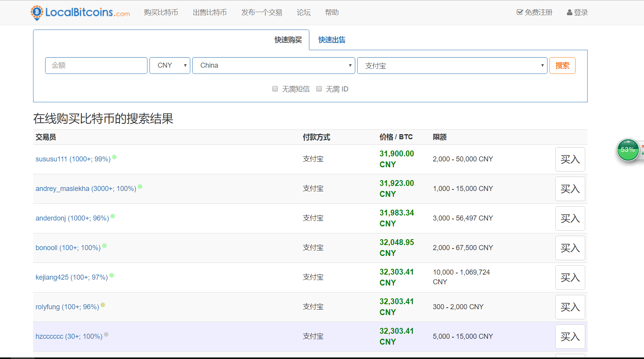
Task: Click the LocalBitcoins logo
Action: pos(80,12)
